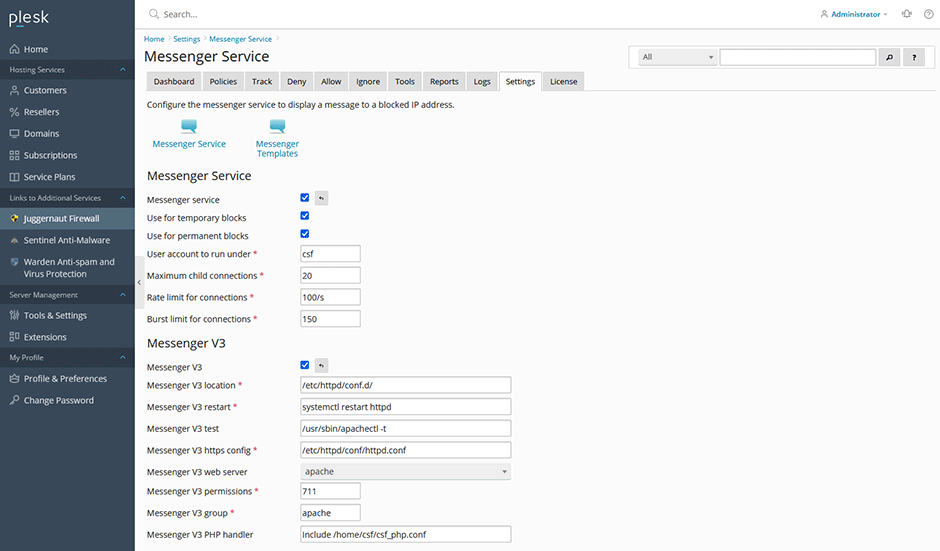Click the Juggernaut Firewall shield icon
Screen dimensions: 940x551
coord(14,218)
